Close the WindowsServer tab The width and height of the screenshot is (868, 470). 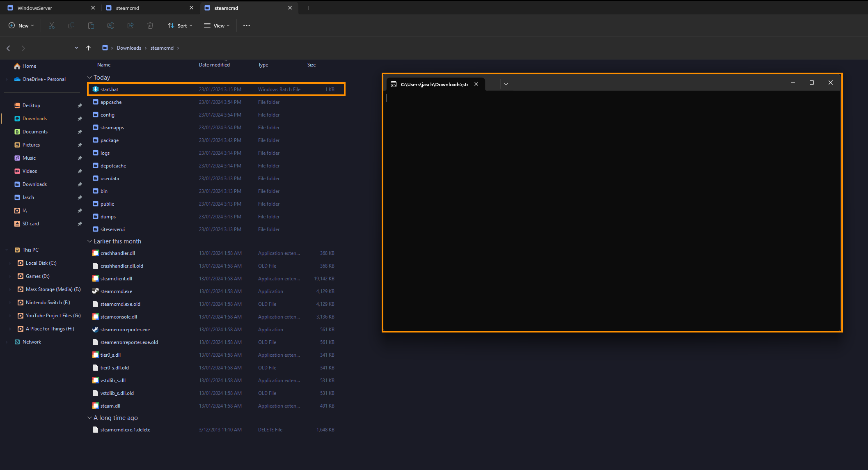[93, 8]
